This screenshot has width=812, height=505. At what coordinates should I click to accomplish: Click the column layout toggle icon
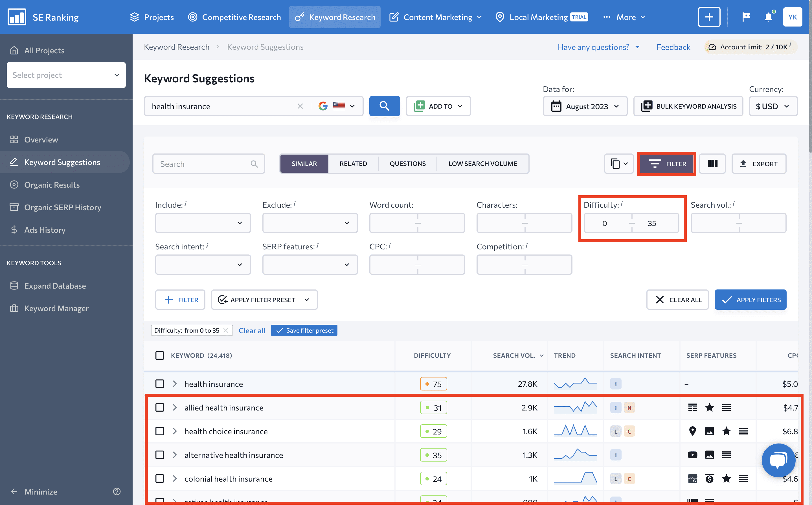click(712, 163)
